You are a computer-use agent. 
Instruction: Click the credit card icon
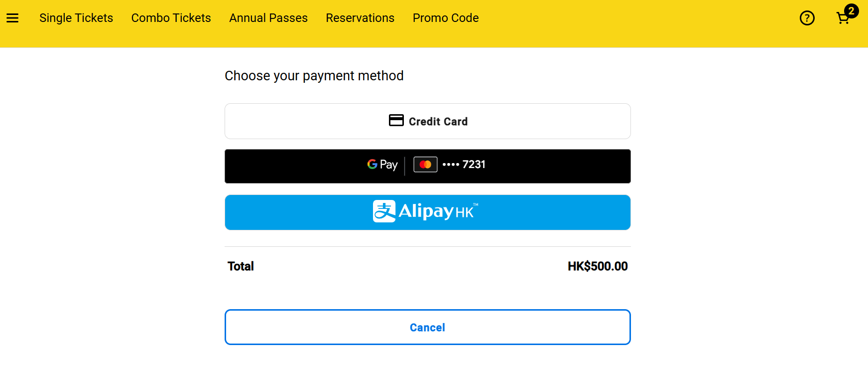click(396, 121)
